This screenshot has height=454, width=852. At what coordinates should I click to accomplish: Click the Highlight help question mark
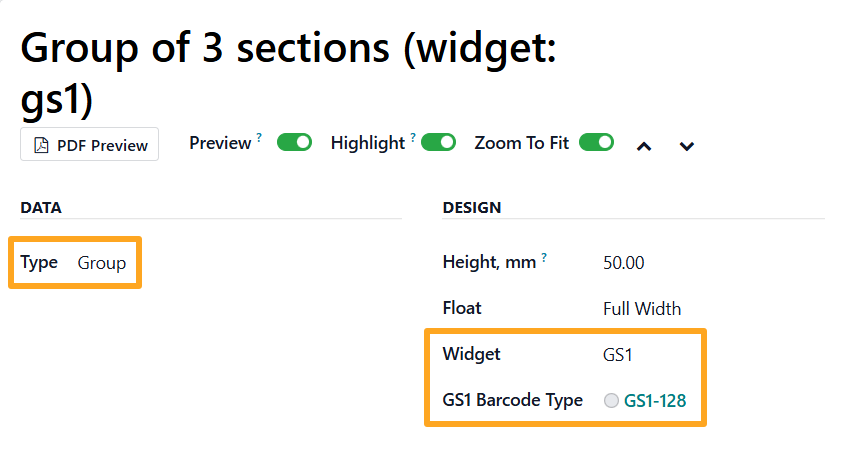(413, 138)
